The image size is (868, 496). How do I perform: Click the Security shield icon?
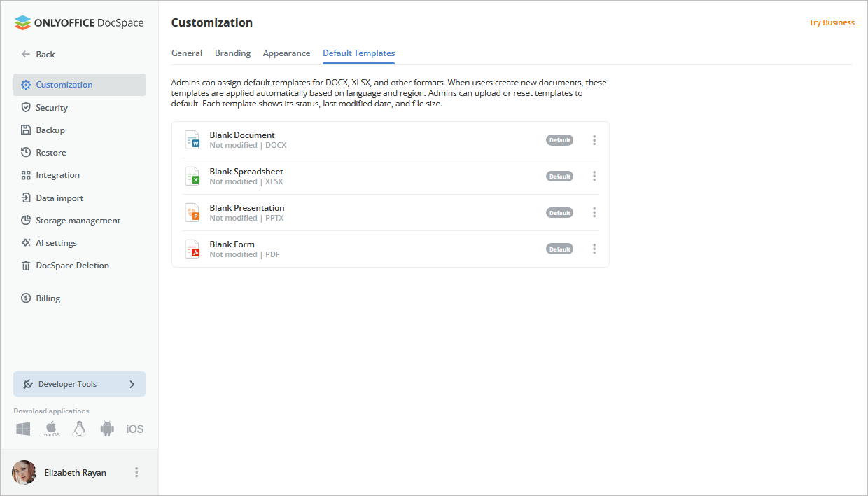coord(26,107)
